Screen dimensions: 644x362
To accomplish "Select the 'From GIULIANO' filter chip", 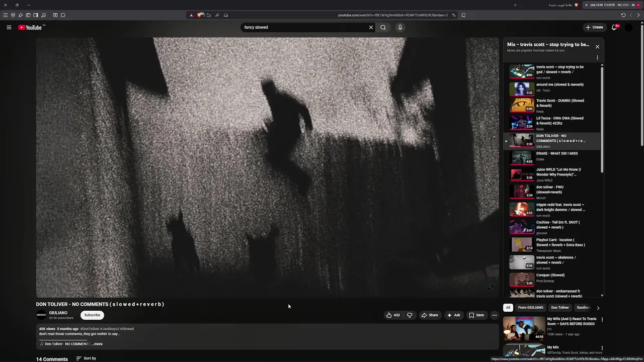I will (531, 308).
